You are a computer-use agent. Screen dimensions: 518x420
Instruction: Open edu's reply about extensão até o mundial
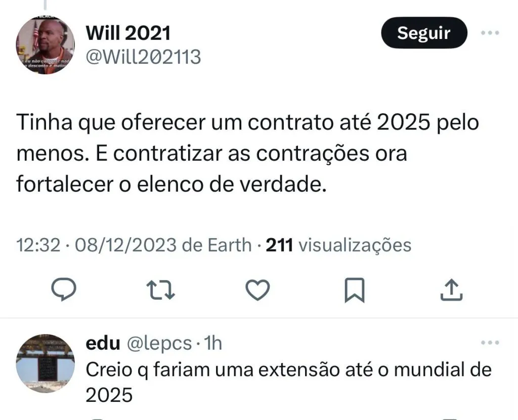(x=288, y=382)
